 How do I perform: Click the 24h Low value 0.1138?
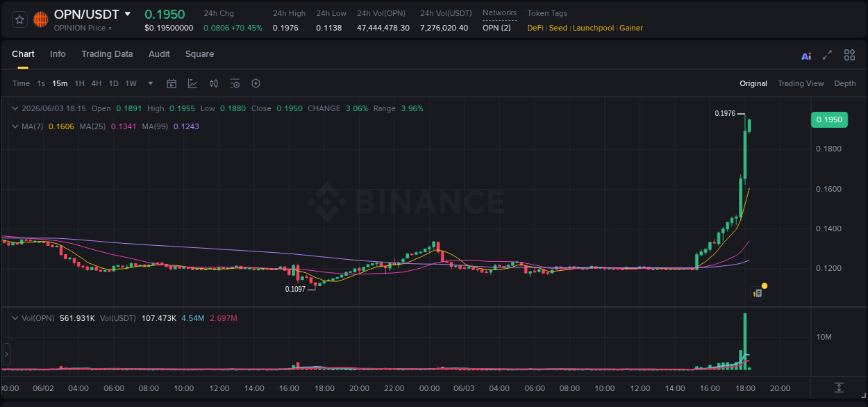[x=328, y=28]
